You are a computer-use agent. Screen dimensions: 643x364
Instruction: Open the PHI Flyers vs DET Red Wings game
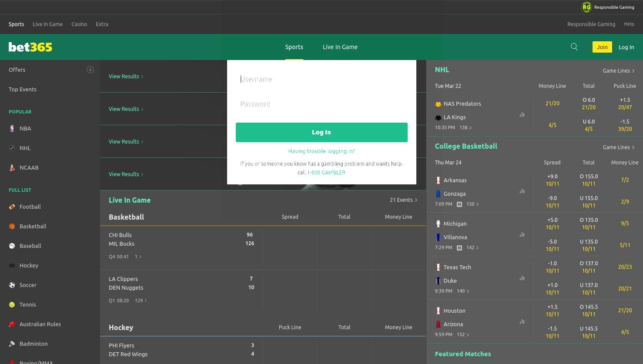pos(181,350)
